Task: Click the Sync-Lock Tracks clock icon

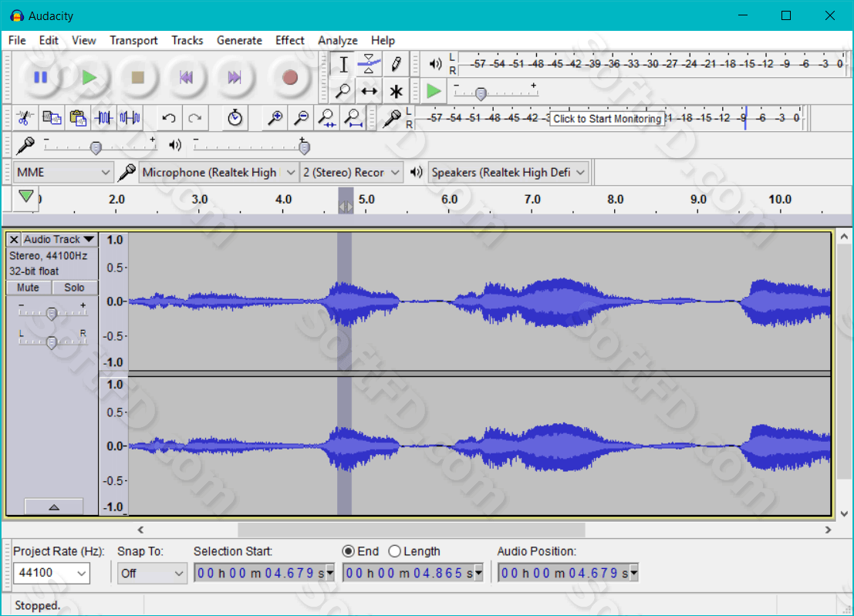Action: pyautogui.click(x=235, y=117)
